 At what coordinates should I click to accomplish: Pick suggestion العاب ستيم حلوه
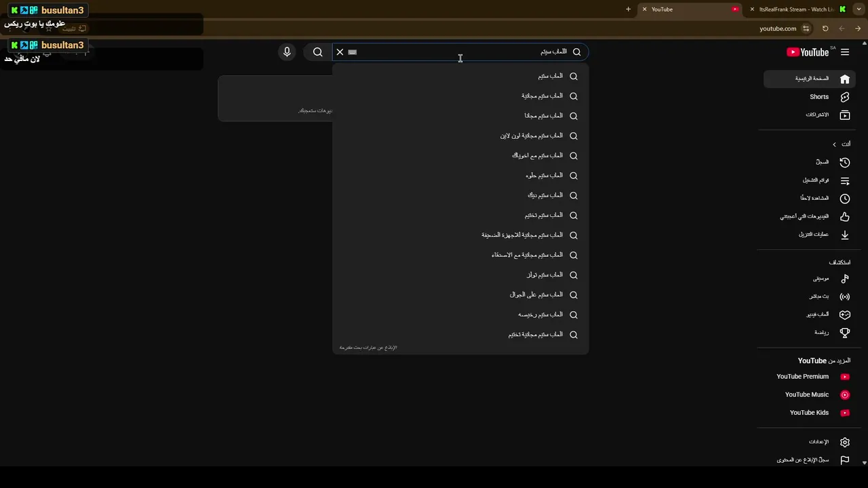[460, 176]
